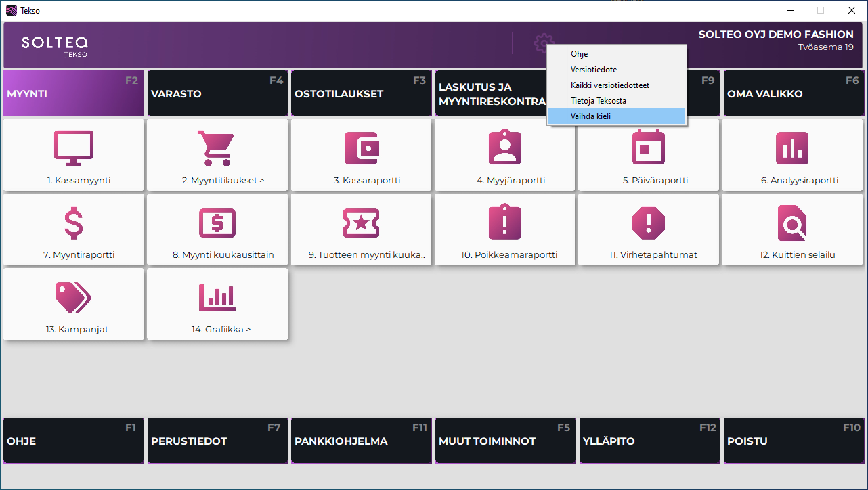Image resolution: width=868 pixels, height=490 pixels.
Task: Expand the Grafiikka submenu tile
Action: (217, 304)
